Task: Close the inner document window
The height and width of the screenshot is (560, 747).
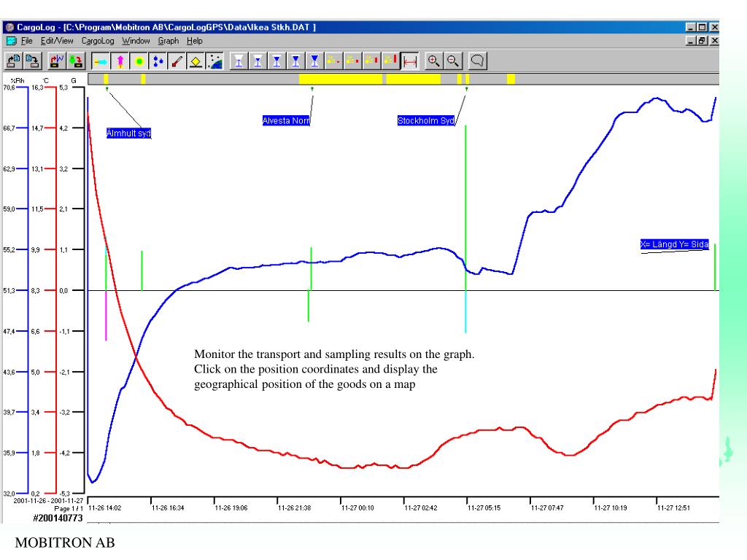Action: pyautogui.click(x=714, y=41)
